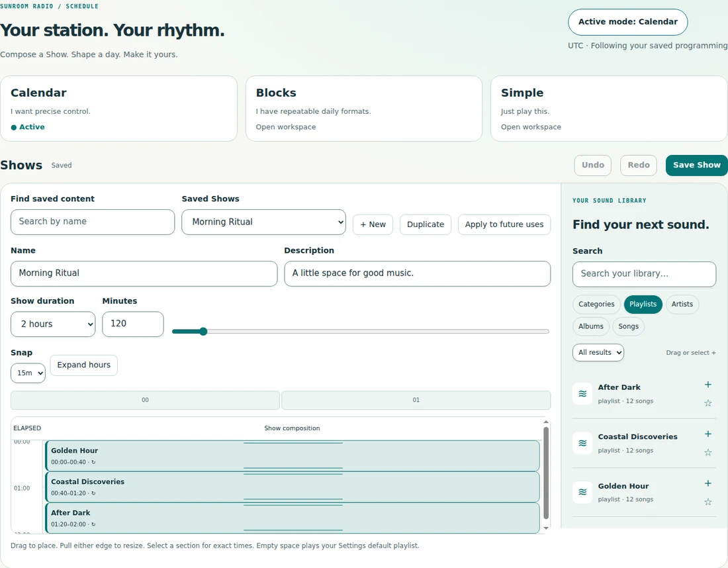Select the Songs filter tab
The width and height of the screenshot is (728, 568).
[628, 326]
